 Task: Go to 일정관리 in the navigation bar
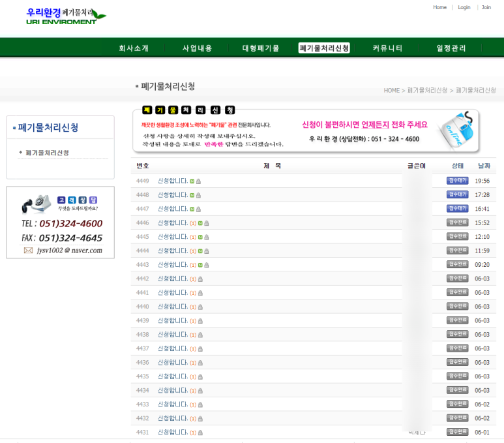451,48
